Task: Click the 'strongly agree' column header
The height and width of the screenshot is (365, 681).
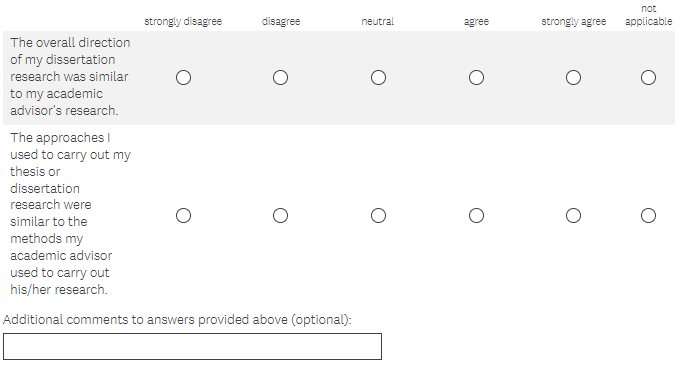Action: click(x=573, y=22)
